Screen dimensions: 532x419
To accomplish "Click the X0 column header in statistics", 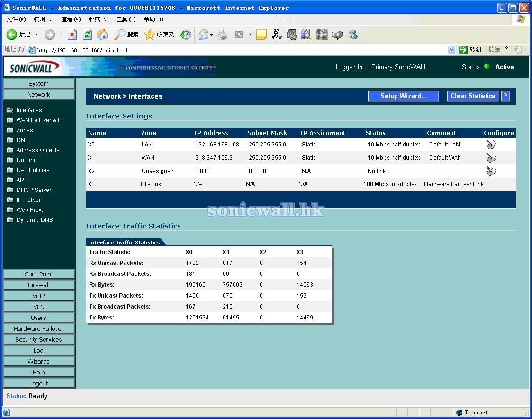I will pyautogui.click(x=189, y=252).
